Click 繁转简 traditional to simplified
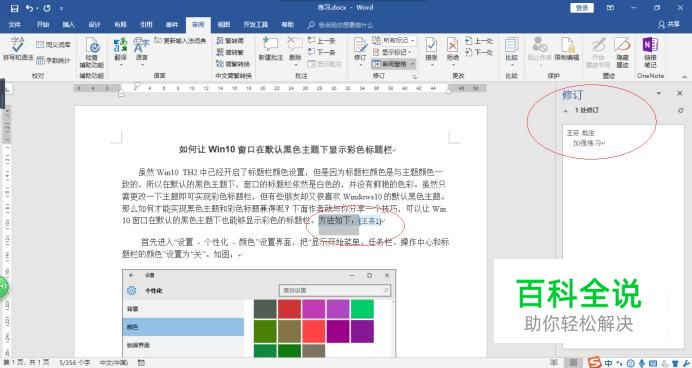 tap(230, 41)
